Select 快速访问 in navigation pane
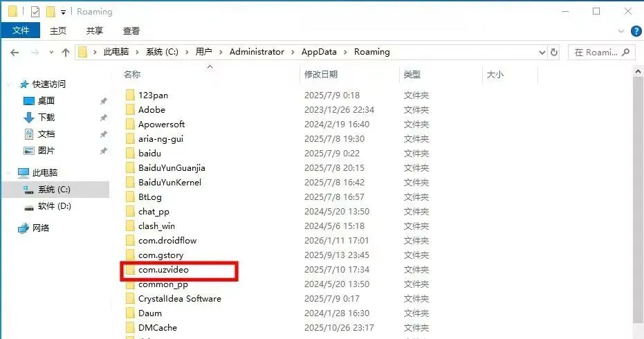The height and width of the screenshot is (339, 644). point(49,84)
